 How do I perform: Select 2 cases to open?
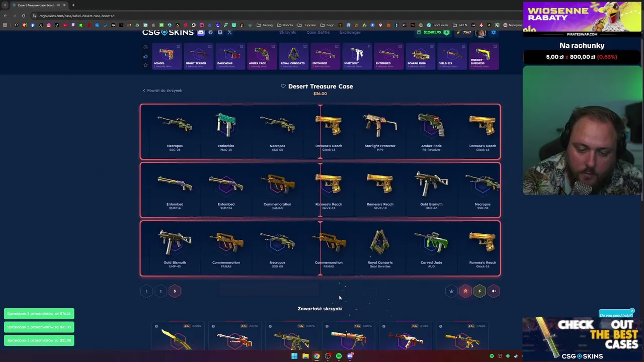pos(160,291)
